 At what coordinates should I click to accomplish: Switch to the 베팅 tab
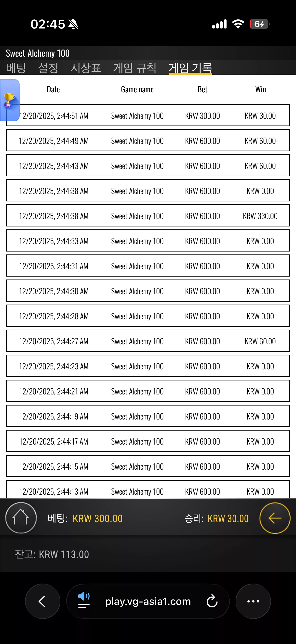pyautogui.click(x=16, y=68)
